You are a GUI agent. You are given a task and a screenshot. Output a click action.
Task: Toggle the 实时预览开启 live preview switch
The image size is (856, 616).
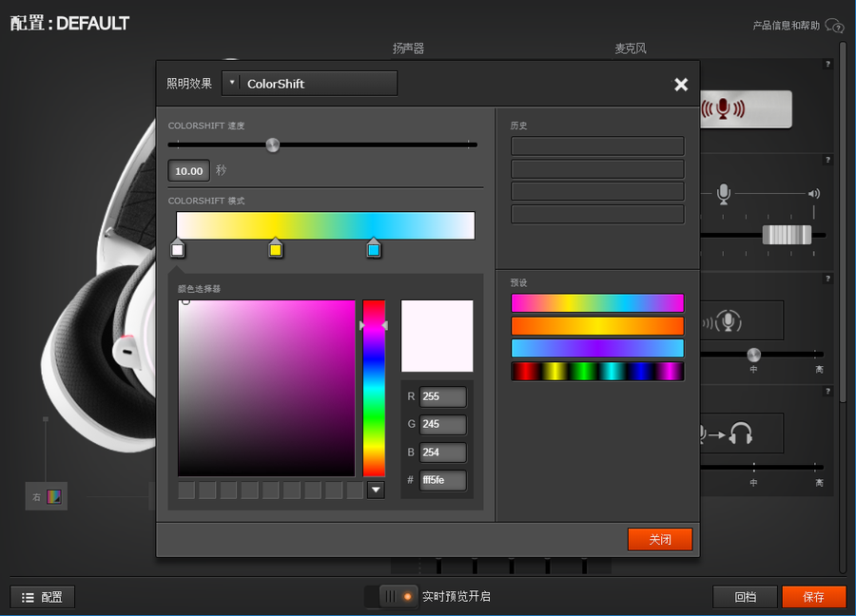click(396, 596)
